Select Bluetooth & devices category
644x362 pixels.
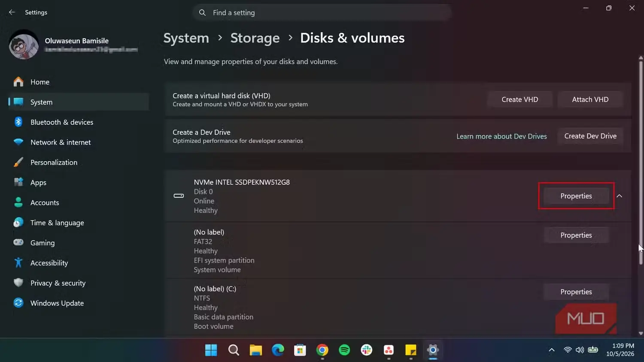(79, 122)
